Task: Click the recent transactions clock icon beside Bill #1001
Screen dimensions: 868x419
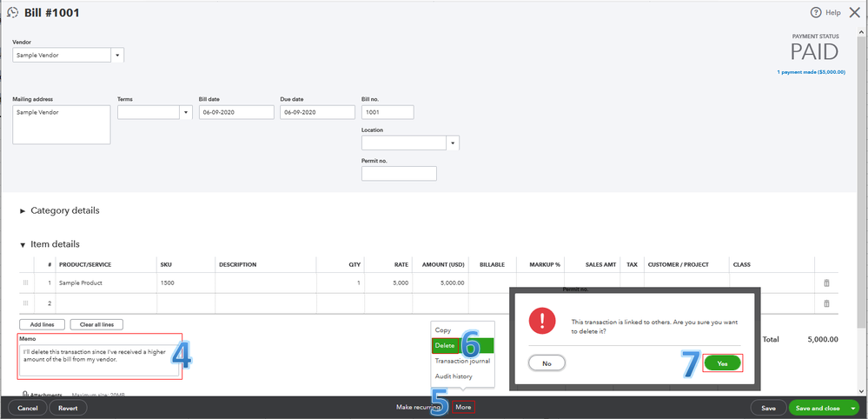Action: coord(13,13)
